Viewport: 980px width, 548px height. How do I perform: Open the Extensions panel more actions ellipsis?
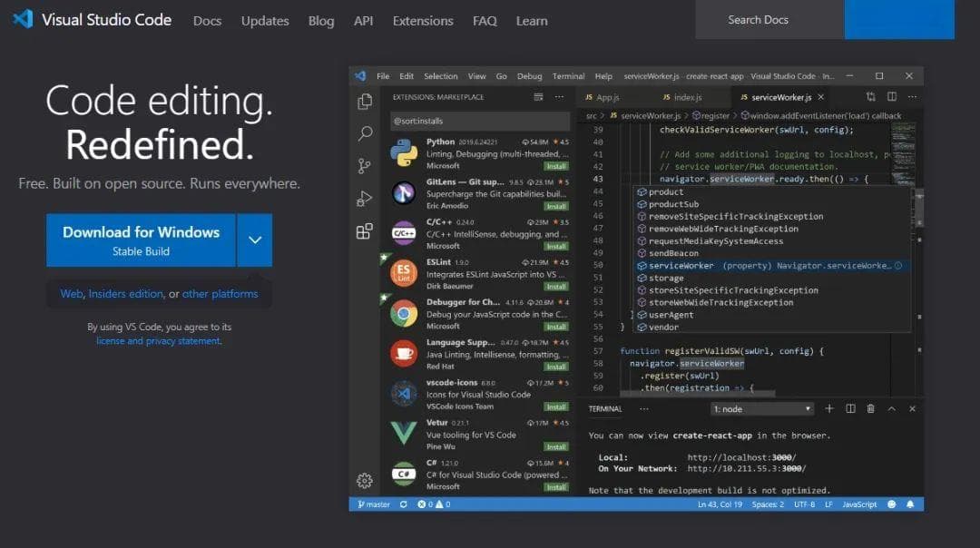pos(559,97)
